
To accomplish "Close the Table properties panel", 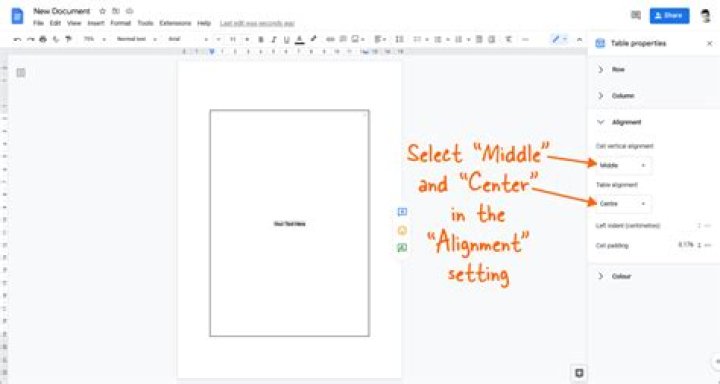I will click(709, 43).
